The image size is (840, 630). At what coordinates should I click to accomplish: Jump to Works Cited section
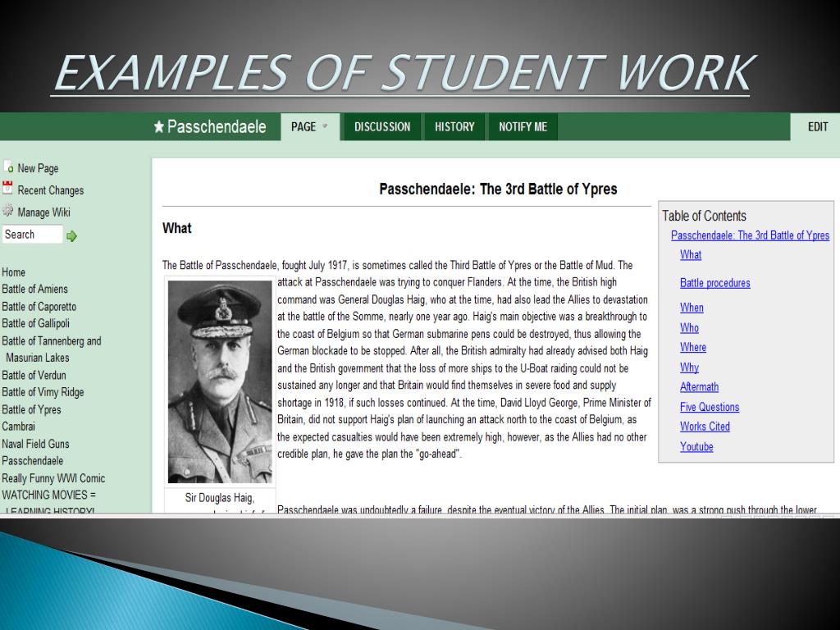pos(705,427)
